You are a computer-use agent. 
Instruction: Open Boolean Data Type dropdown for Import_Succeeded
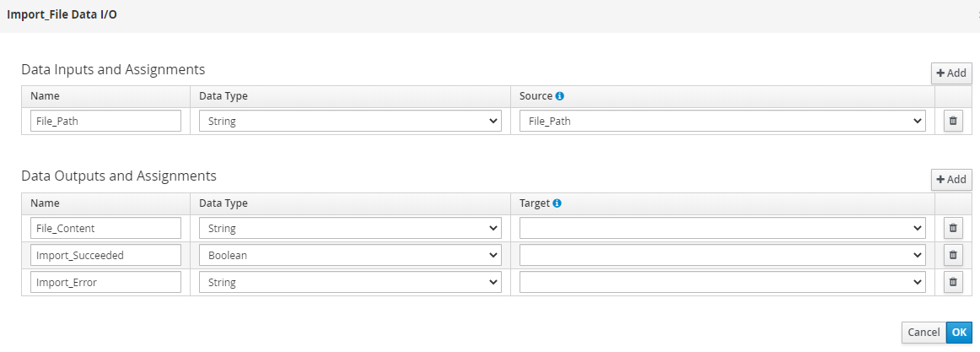350,255
